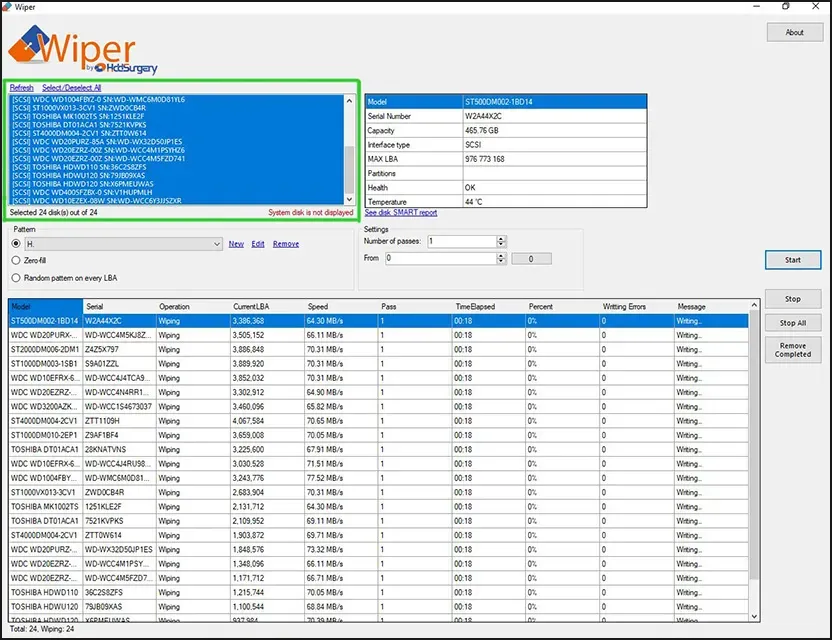Select Random pattern on every LBA option
This screenshot has height=640, width=832.
click(16, 278)
